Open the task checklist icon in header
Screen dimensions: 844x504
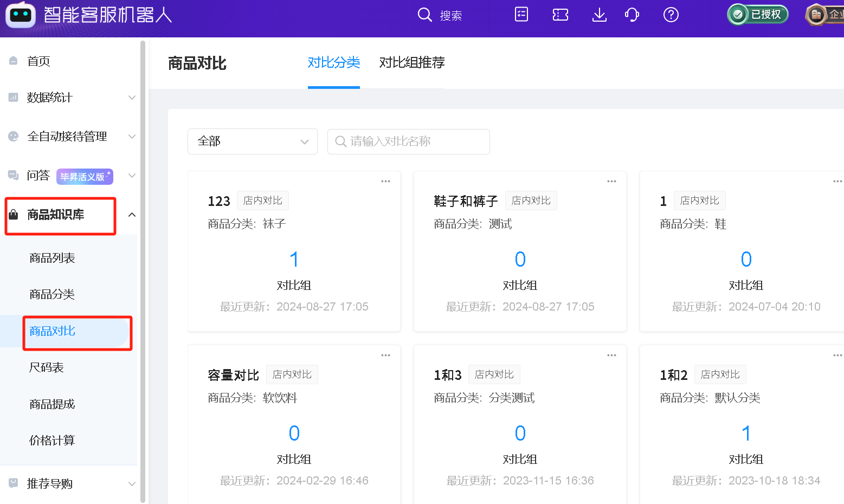(521, 15)
